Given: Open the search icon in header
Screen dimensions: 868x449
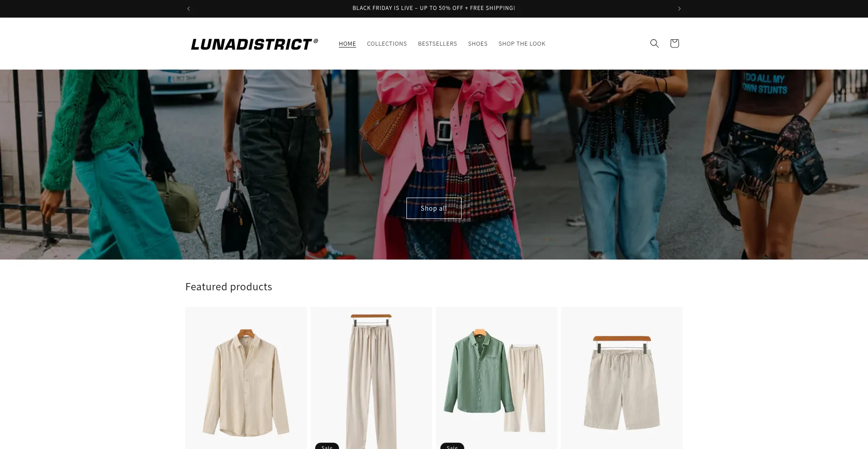Looking at the screenshot, I should coord(654,43).
